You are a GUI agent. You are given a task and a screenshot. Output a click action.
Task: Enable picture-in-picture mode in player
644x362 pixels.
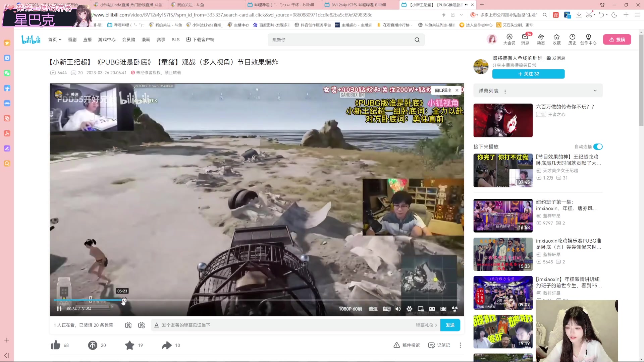[421, 309]
